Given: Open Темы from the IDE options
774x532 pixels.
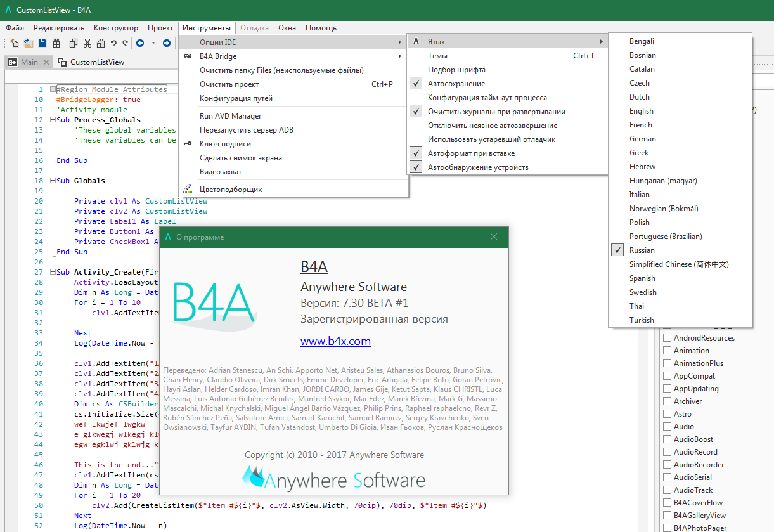Looking at the screenshot, I should click(x=508, y=56).
